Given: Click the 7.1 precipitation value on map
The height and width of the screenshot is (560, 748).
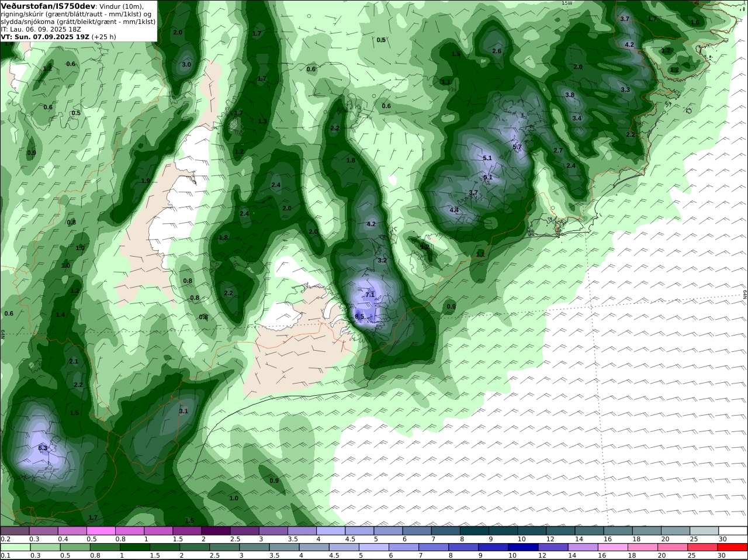Looking at the screenshot, I should coord(370,295).
